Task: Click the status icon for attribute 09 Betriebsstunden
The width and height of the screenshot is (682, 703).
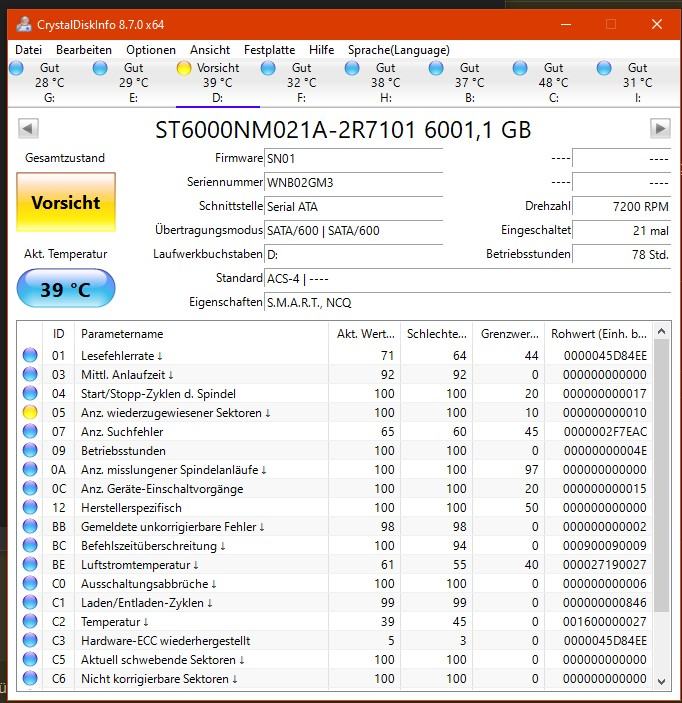Action: [x=30, y=450]
